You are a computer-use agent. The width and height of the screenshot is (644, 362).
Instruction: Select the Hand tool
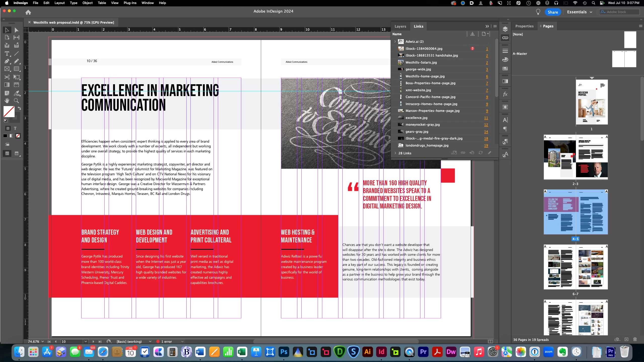[x=7, y=101]
